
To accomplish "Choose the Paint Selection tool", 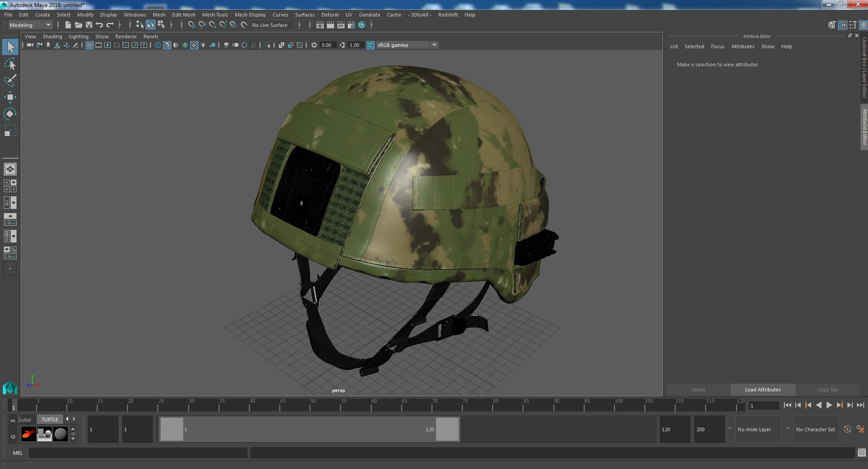I will [x=10, y=80].
